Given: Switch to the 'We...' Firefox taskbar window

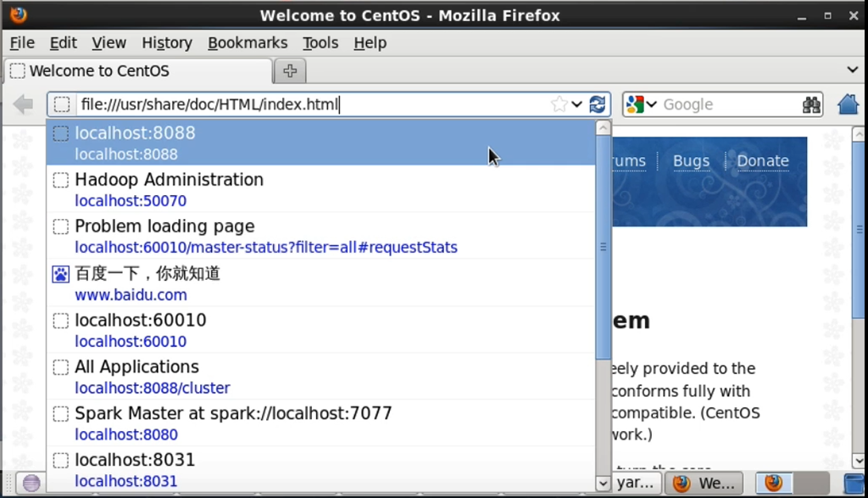Looking at the screenshot, I should point(705,483).
